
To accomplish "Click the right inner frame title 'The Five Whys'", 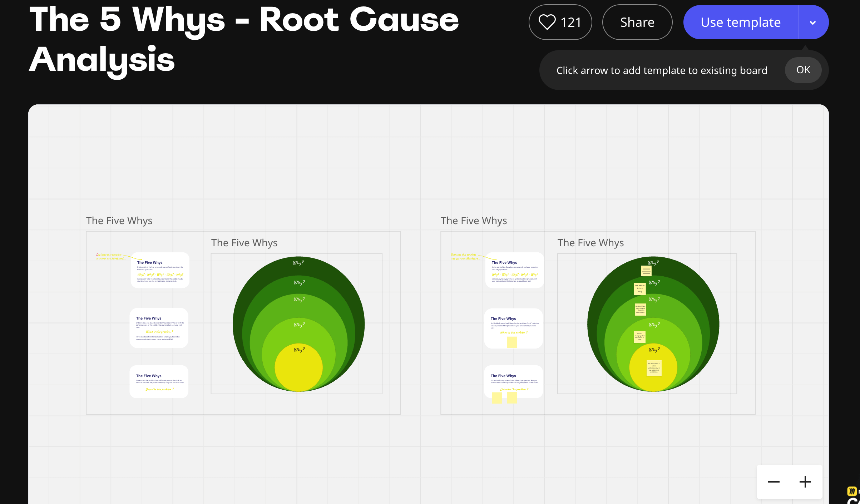I will point(590,243).
